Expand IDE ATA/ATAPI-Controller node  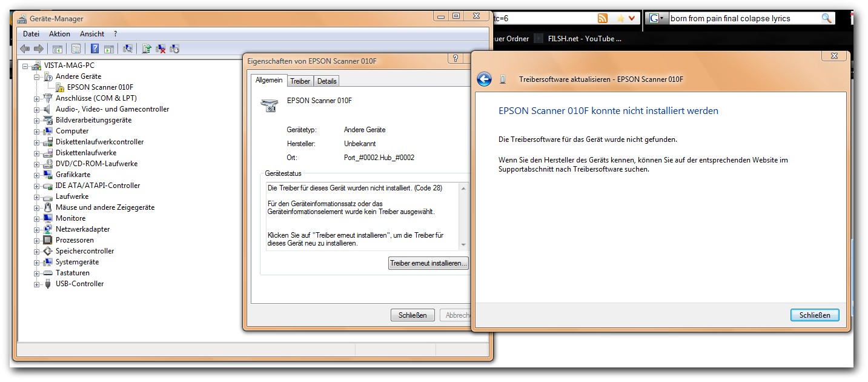(37, 186)
